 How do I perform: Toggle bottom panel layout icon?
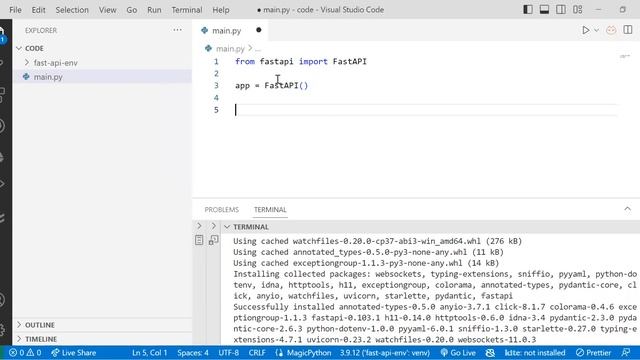(x=544, y=9)
